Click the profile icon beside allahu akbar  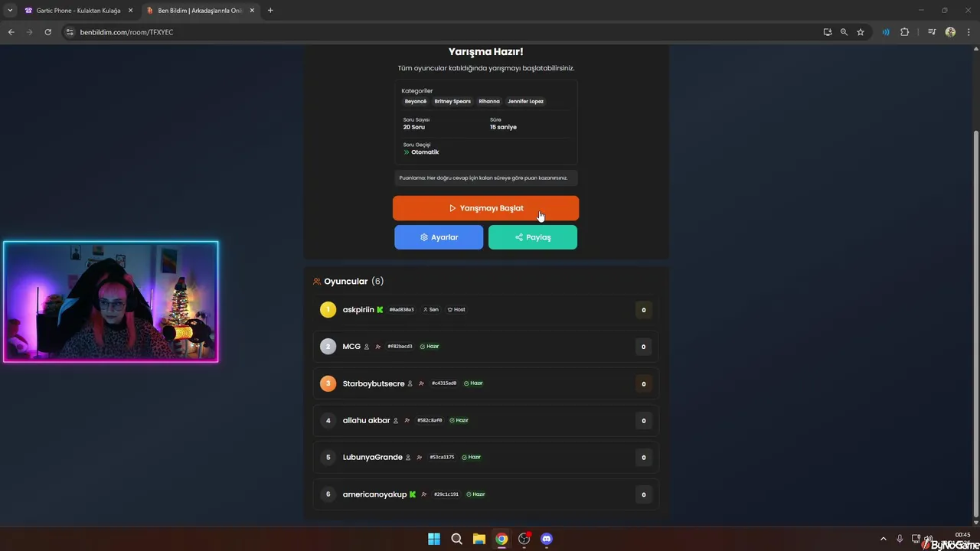[396, 420]
